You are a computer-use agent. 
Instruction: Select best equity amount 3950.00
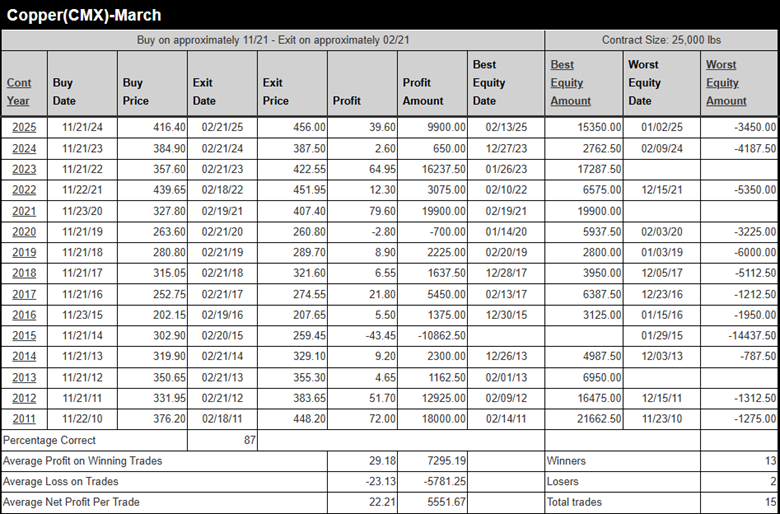pyautogui.click(x=602, y=273)
